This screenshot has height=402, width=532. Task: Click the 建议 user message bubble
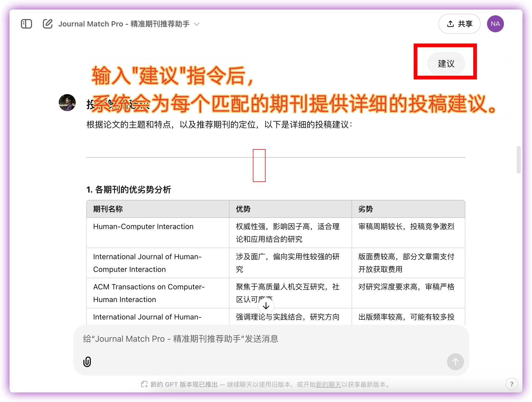[x=446, y=63]
